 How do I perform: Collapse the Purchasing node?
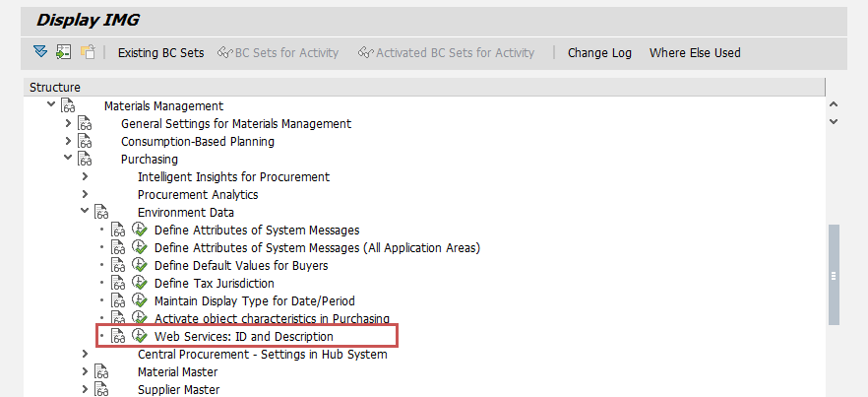(68, 158)
